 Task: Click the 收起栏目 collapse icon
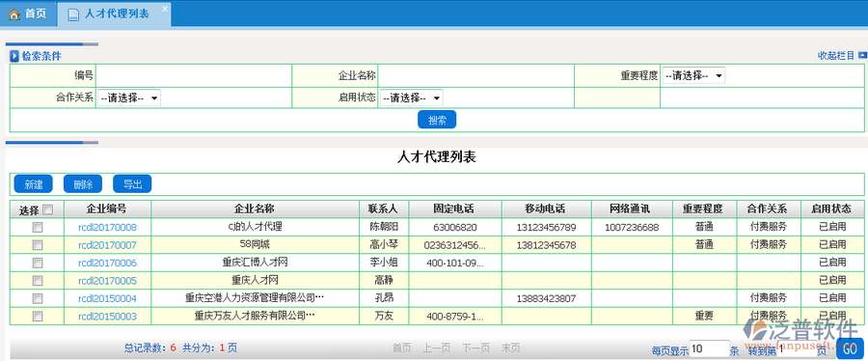point(862,55)
